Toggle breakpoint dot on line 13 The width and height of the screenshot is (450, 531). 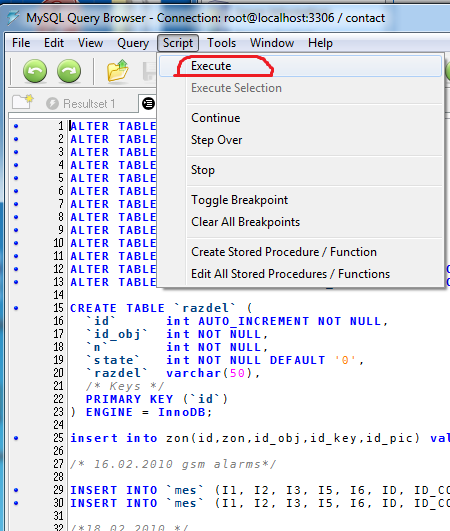pyautogui.click(x=16, y=282)
